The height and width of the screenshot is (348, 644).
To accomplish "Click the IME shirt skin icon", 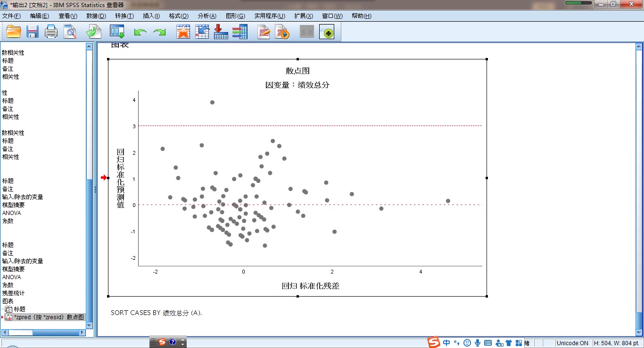I will click(509, 343).
